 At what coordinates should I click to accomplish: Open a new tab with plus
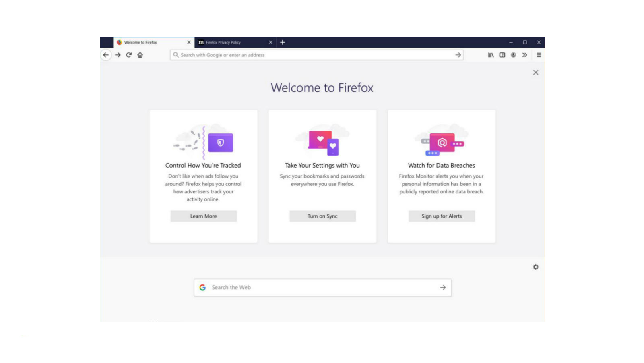click(283, 42)
